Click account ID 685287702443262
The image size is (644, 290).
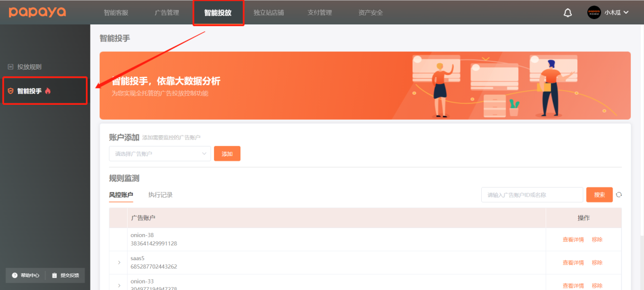point(154,267)
